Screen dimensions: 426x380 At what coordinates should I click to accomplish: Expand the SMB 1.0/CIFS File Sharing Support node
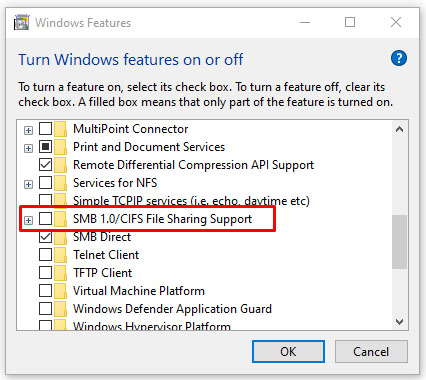coord(29,220)
